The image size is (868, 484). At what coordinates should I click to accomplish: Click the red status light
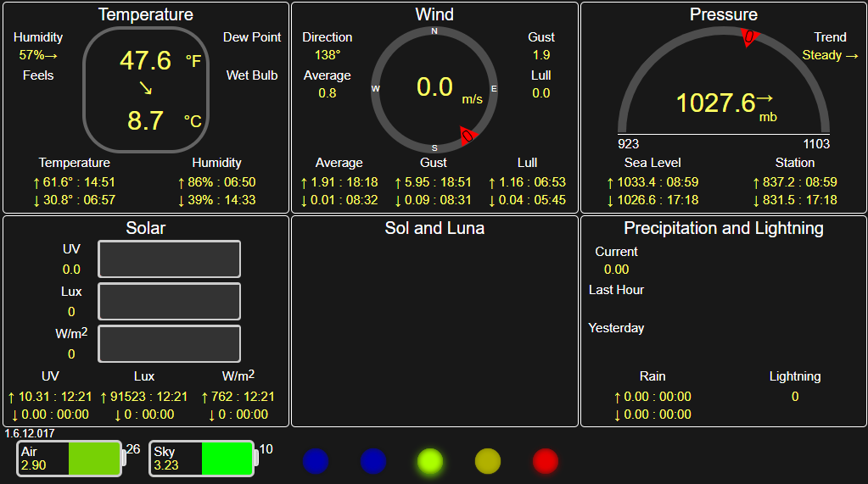click(x=546, y=460)
